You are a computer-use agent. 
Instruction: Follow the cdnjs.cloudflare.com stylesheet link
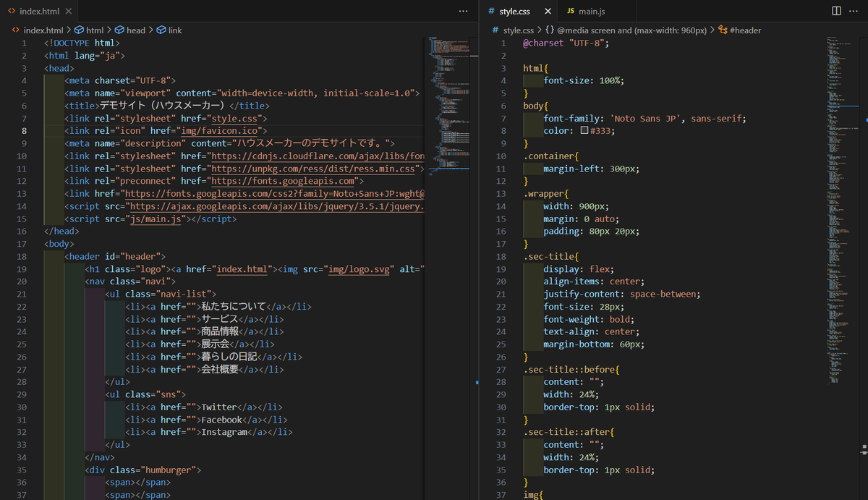pos(317,156)
